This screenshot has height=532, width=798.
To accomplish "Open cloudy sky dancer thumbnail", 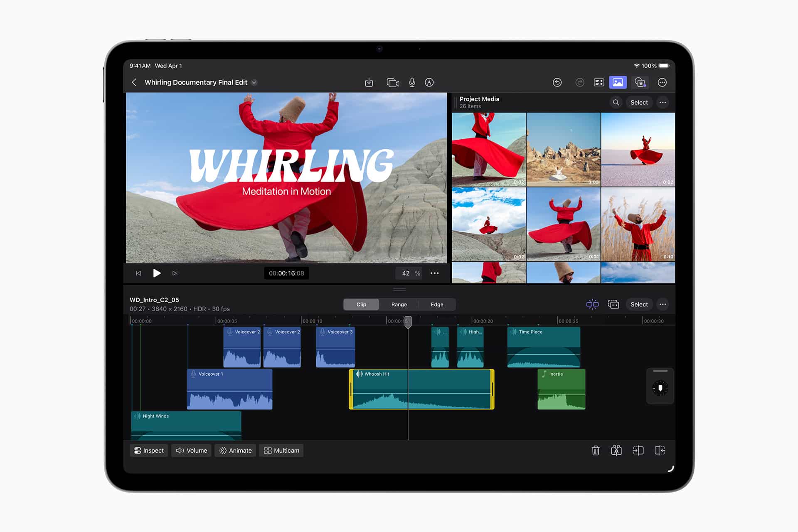I will pyautogui.click(x=489, y=224).
